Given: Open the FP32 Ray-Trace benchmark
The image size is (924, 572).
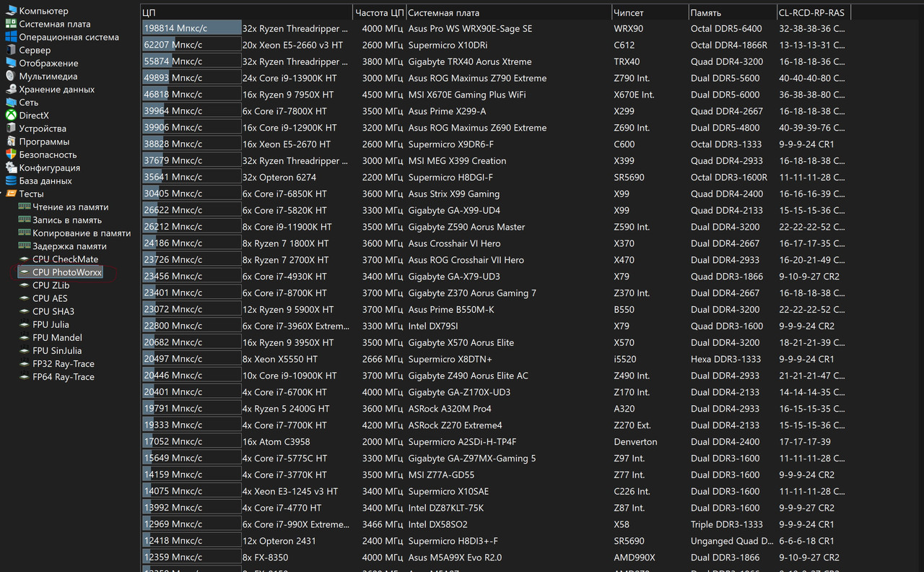Looking at the screenshot, I should (x=64, y=364).
